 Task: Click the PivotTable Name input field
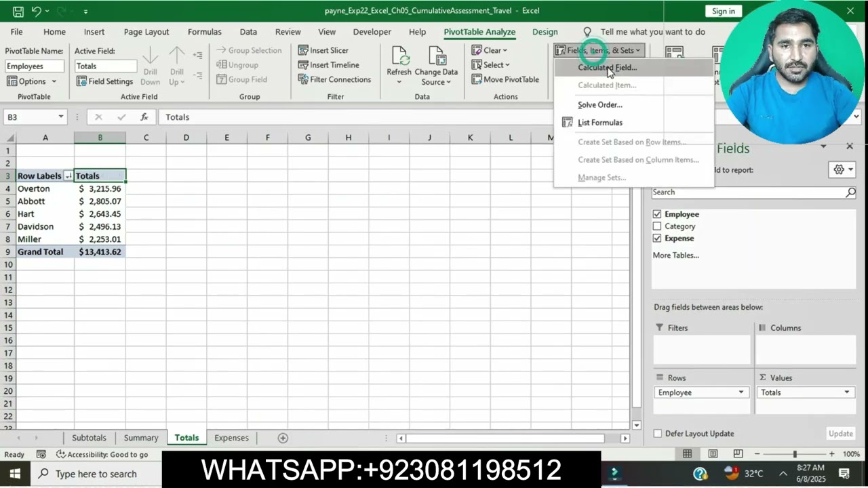pyautogui.click(x=35, y=66)
